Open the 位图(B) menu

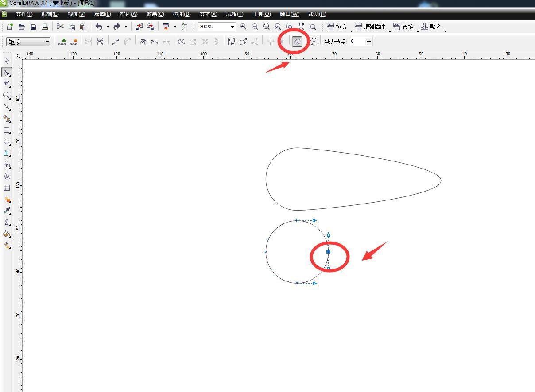tap(182, 14)
